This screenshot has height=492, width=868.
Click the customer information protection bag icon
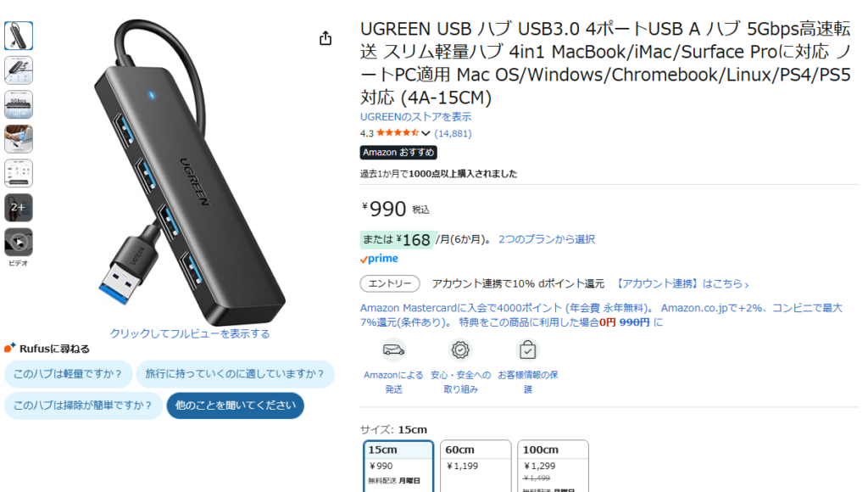527,350
